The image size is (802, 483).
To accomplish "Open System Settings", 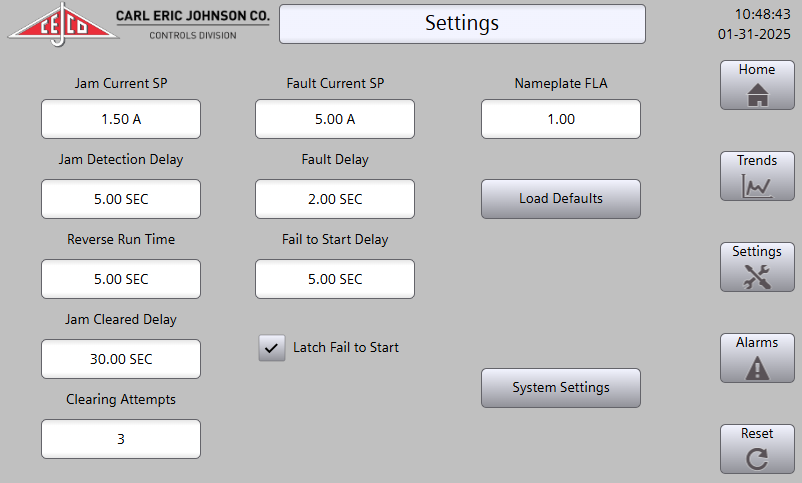I will tap(561, 388).
